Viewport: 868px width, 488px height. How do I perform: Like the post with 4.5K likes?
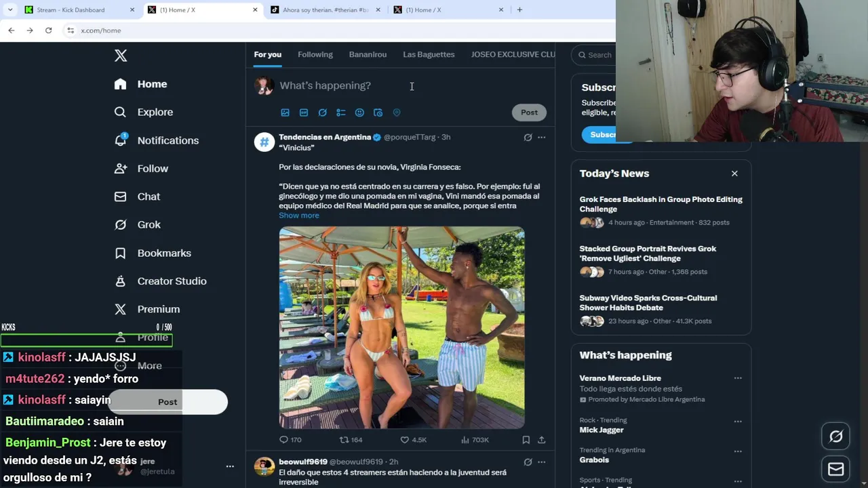point(413,440)
